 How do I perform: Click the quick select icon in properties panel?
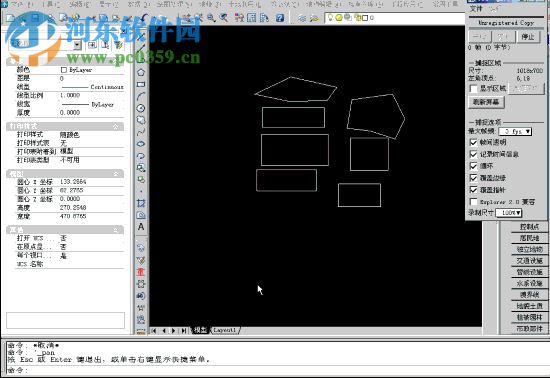tap(119, 45)
